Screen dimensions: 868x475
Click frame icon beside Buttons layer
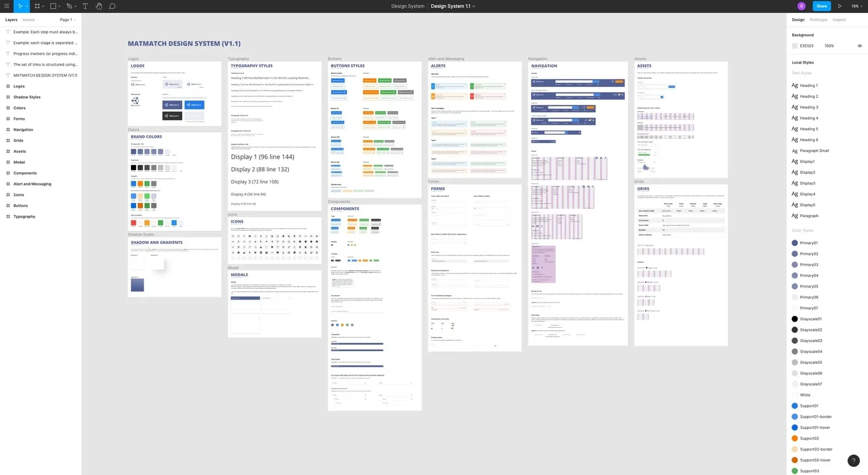tap(8, 206)
